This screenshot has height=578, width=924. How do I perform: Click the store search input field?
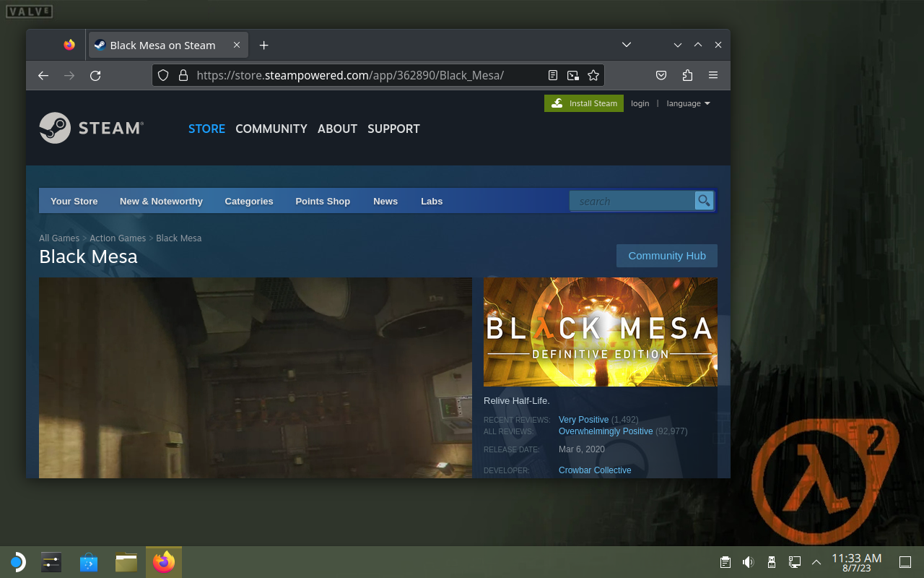coord(632,201)
